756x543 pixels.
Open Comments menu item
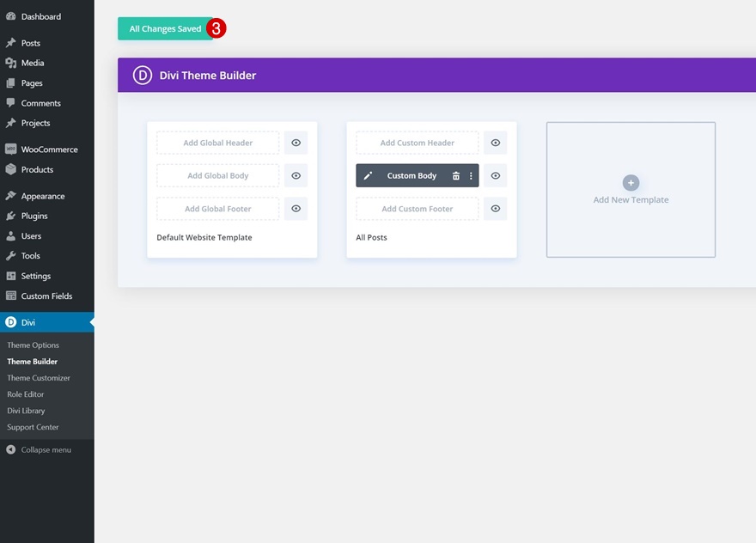[x=46, y=103]
